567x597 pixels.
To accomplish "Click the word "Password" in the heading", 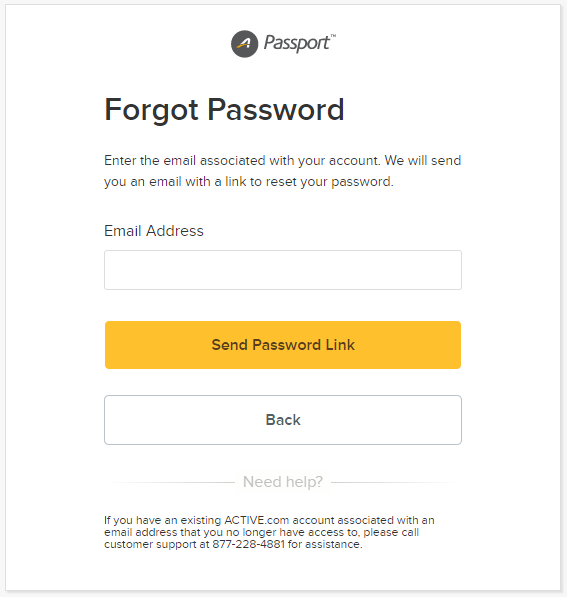I will pyautogui.click(x=276, y=110).
